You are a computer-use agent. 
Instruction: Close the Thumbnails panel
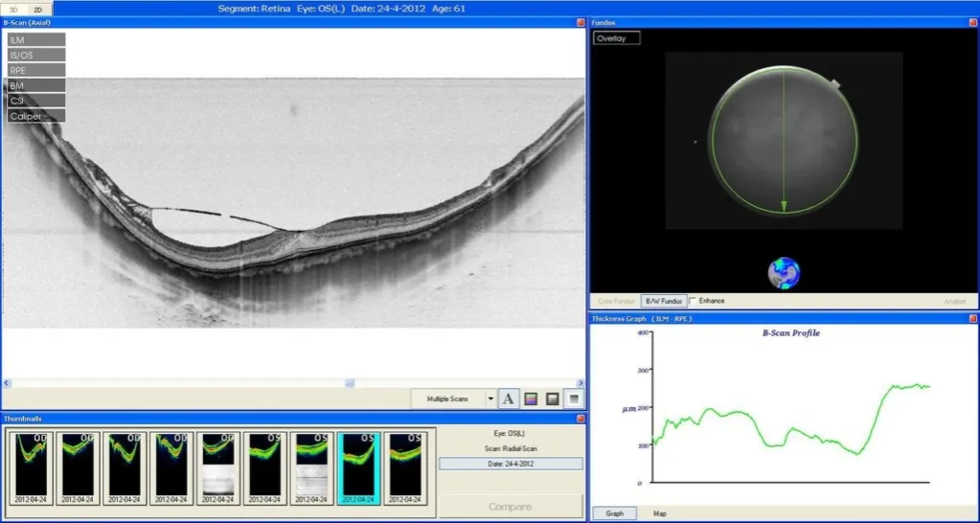(581, 419)
